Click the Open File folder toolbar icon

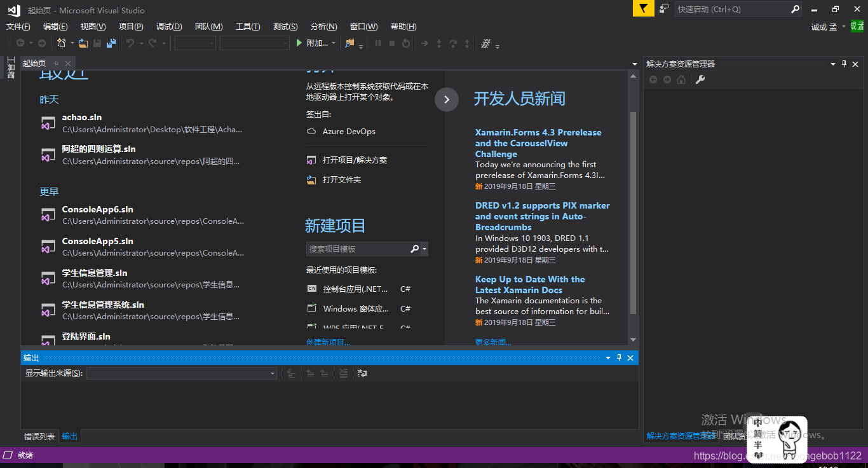coord(83,43)
